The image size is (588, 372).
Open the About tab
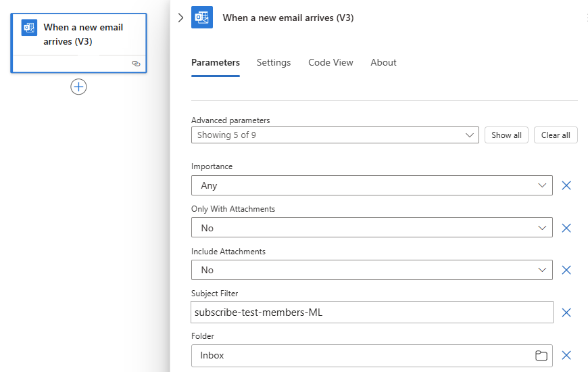383,62
